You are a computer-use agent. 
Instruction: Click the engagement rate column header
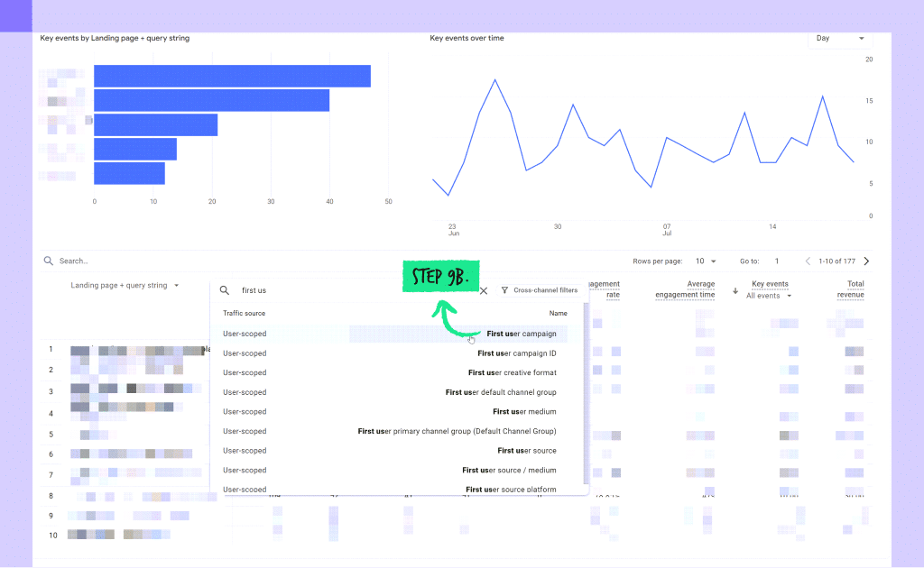[605, 289]
